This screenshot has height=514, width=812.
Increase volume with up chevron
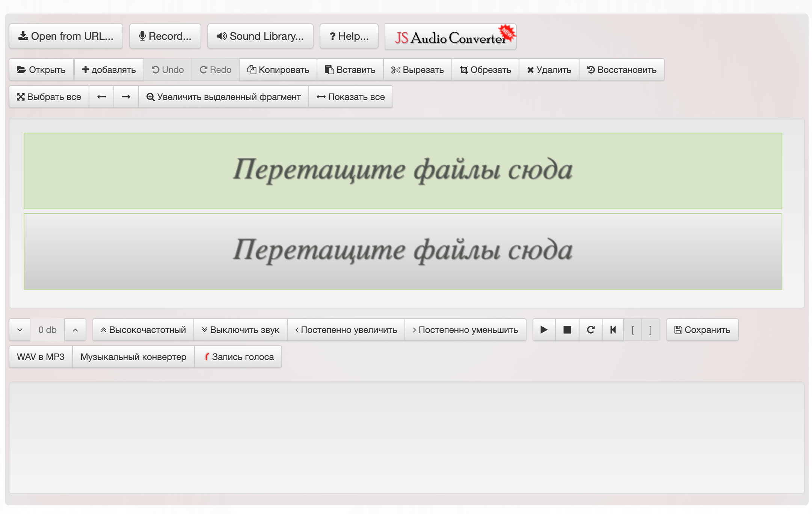[75, 330]
